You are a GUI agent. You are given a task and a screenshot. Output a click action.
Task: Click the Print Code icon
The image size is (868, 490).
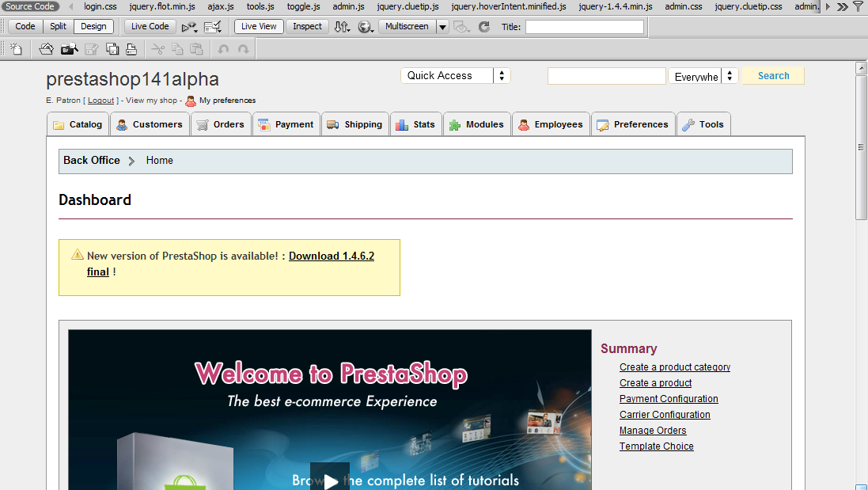point(131,49)
